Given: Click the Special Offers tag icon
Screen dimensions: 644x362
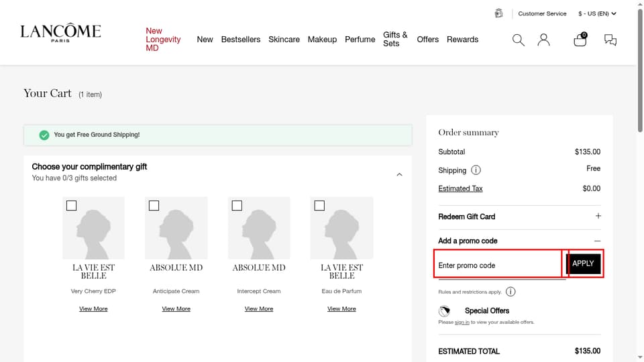Looking at the screenshot, I should (x=444, y=311).
